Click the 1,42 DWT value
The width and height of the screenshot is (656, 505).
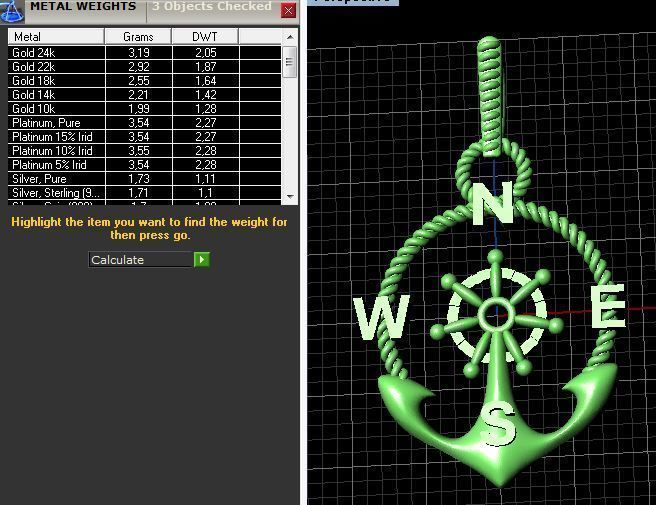tap(205, 95)
